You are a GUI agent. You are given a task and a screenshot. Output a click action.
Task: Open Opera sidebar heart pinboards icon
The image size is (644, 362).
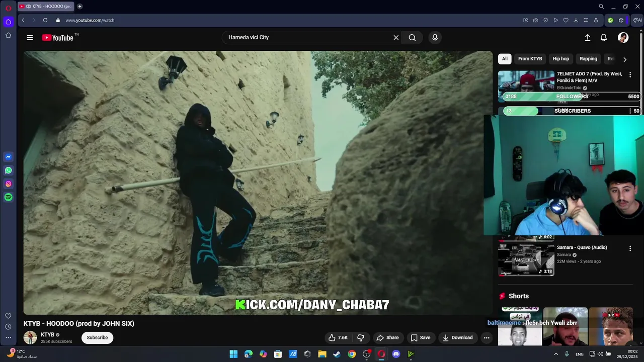(8, 316)
